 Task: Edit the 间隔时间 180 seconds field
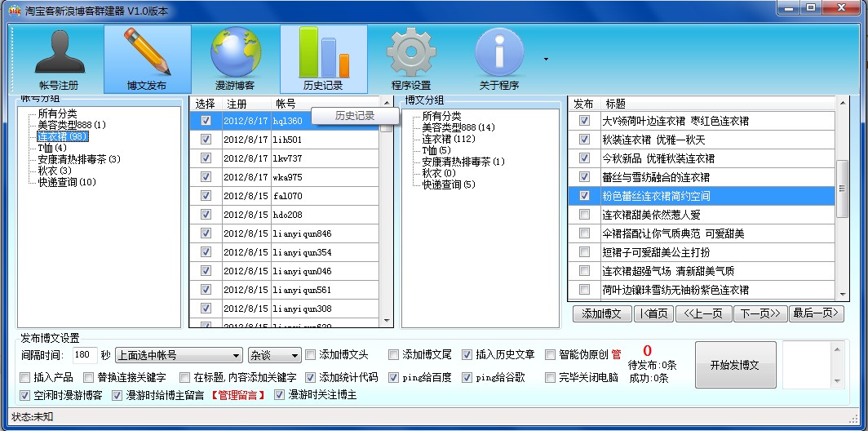coord(85,355)
